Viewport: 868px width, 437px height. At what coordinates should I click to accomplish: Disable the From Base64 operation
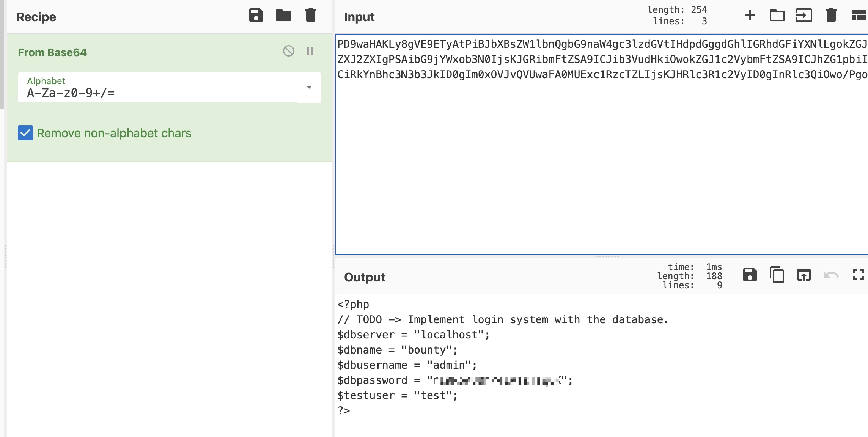288,51
